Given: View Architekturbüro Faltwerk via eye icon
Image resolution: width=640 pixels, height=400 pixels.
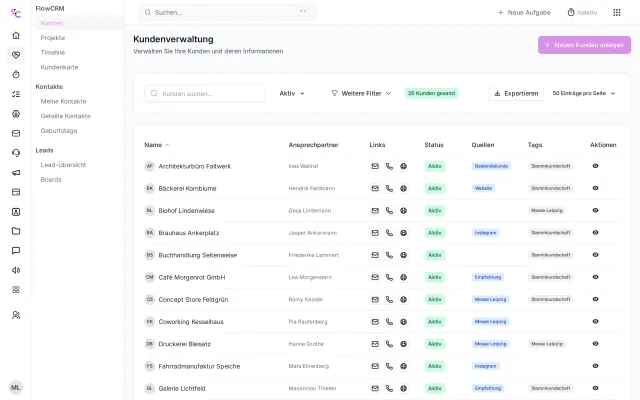Looking at the screenshot, I should click(596, 166).
